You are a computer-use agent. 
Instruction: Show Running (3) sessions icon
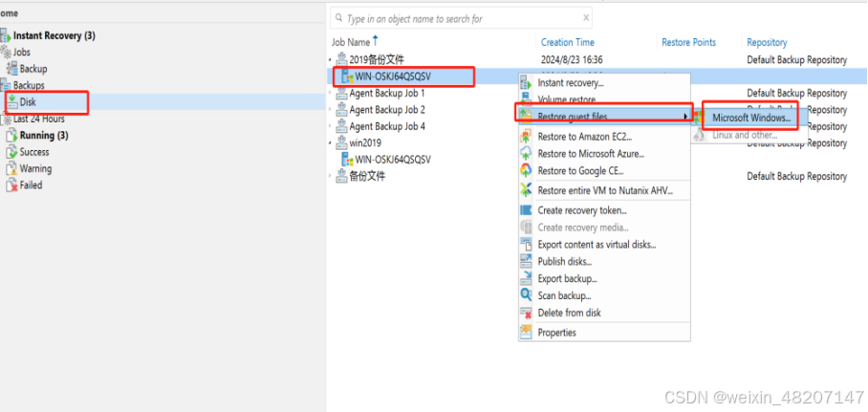(x=11, y=136)
